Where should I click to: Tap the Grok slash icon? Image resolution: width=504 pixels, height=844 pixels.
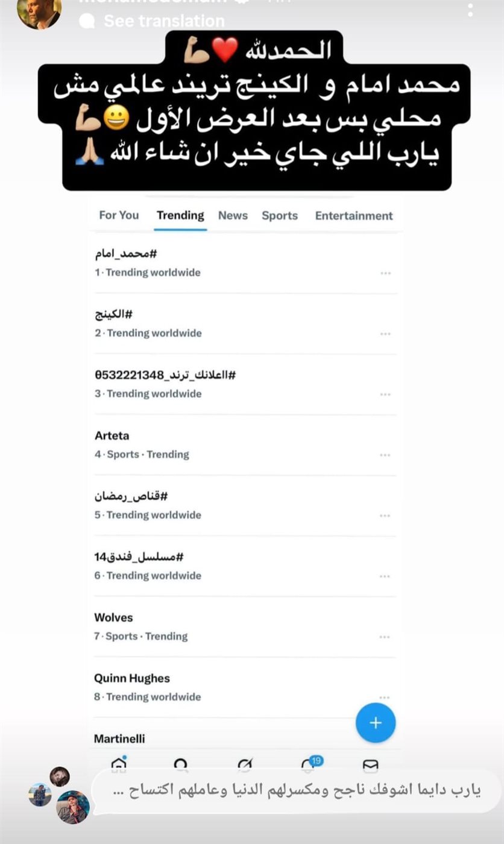point(245,764)
